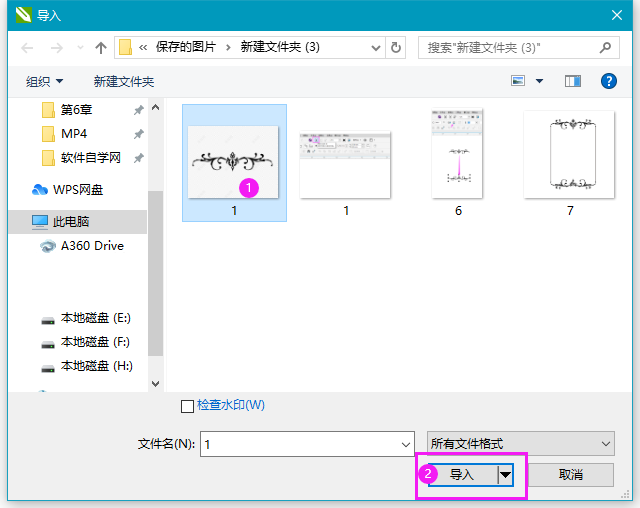The width and height of the screenshot is (640, 508).
Task: Expand the 所有文件格式 file type dropdown
Action: click(x=520, y=443)
